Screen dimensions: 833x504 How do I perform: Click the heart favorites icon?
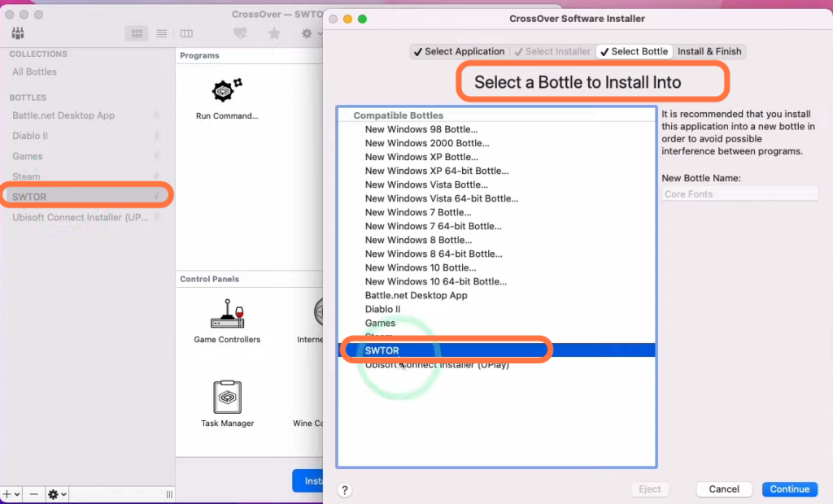click(240, 33)
